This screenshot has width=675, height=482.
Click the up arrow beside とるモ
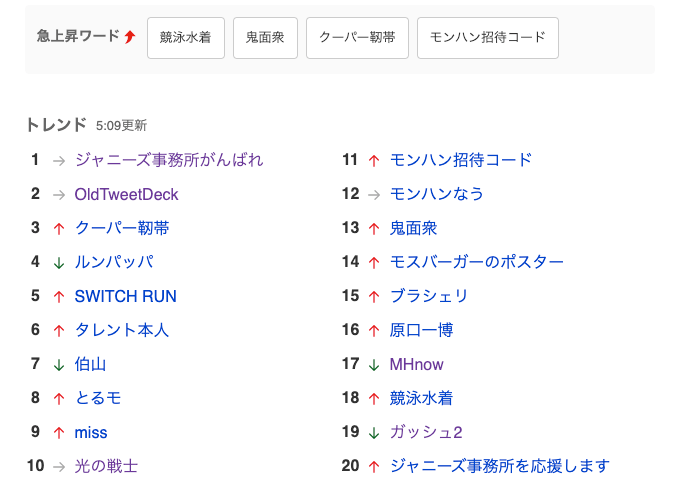(59, 399)
